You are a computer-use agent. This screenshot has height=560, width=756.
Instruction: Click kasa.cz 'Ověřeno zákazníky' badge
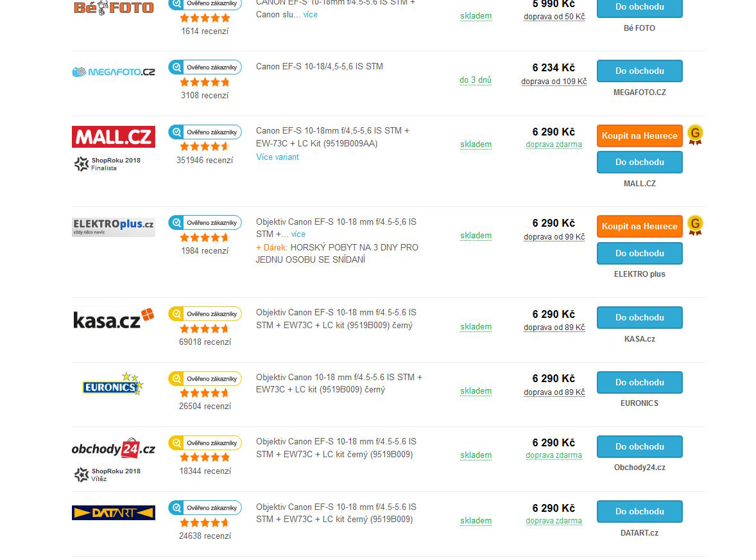pos(205,313)
